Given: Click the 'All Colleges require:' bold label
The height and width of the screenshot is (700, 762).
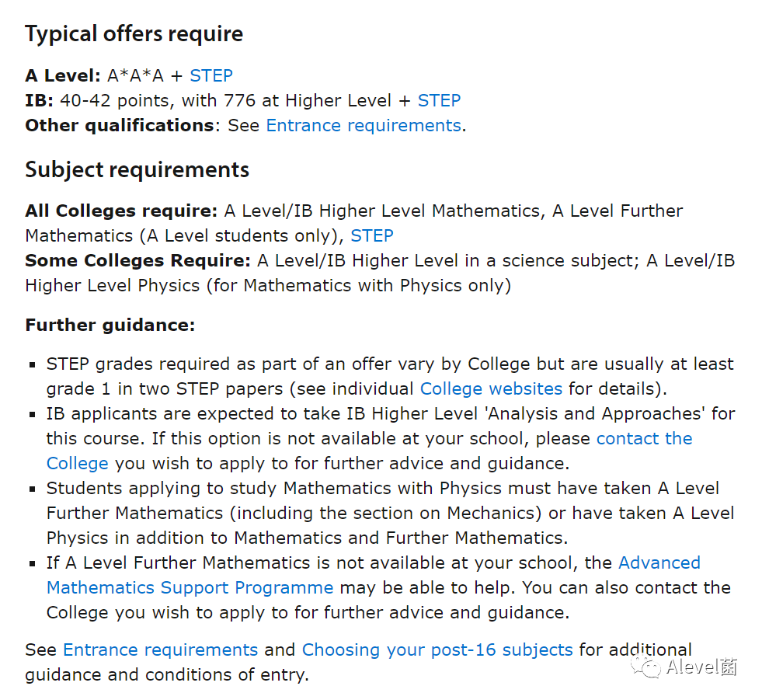Looking at the screenshot, I should pos(121,211).
